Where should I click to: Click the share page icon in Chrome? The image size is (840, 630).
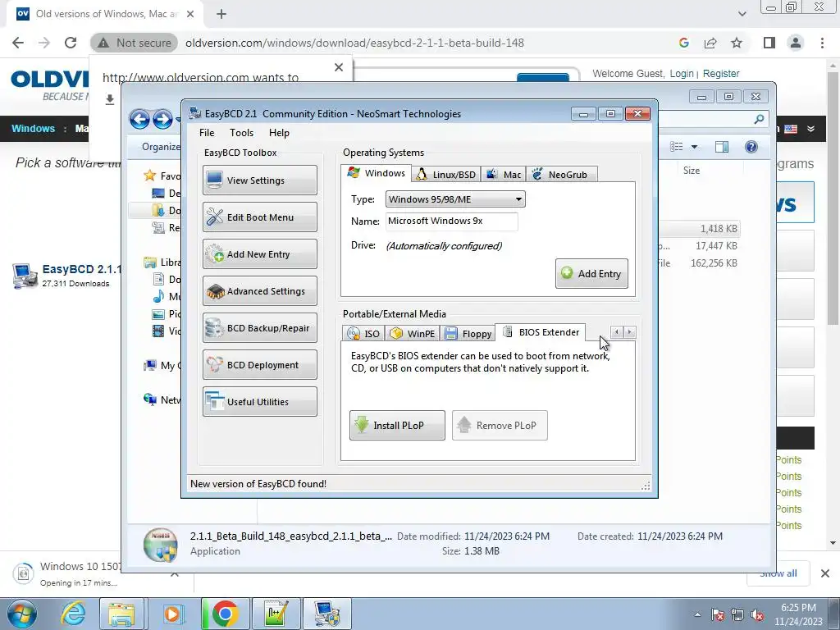(710, 43)
